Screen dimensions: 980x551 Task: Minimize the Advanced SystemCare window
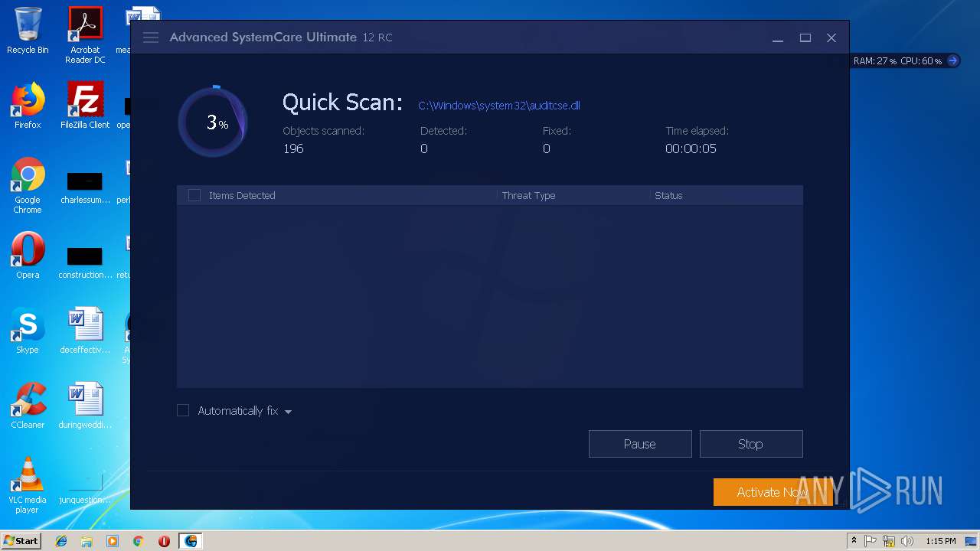(778, 37)
